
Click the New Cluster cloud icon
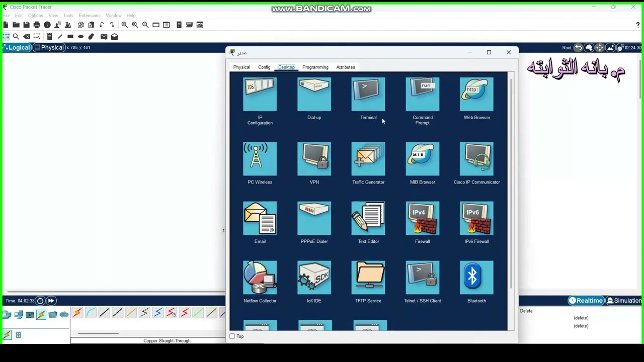pyautogui.click(x=589, y=48)
